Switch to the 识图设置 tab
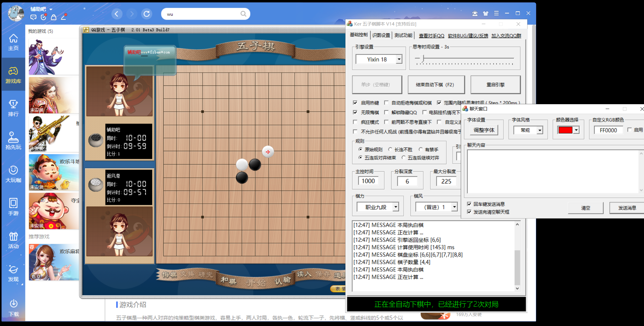 tap(381, 35)
